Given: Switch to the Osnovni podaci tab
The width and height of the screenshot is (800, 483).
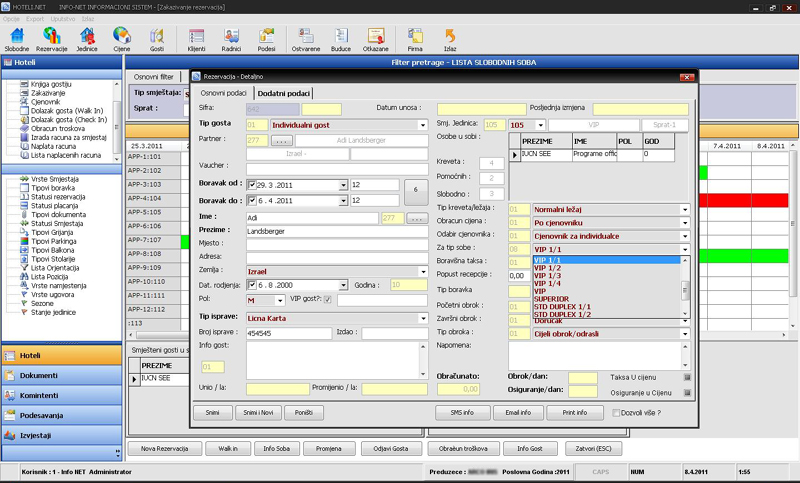Looking at the screenshot, I should [223, 93].
